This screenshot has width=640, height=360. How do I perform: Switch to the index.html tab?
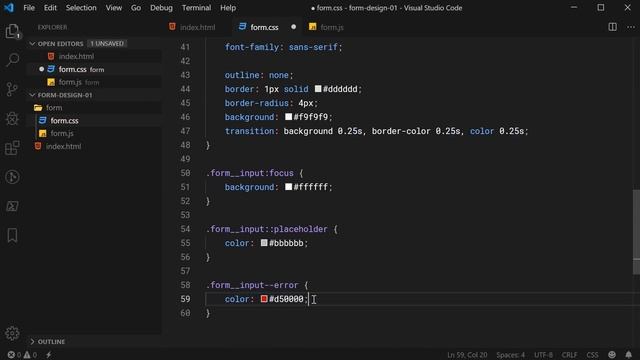(197, 27)
